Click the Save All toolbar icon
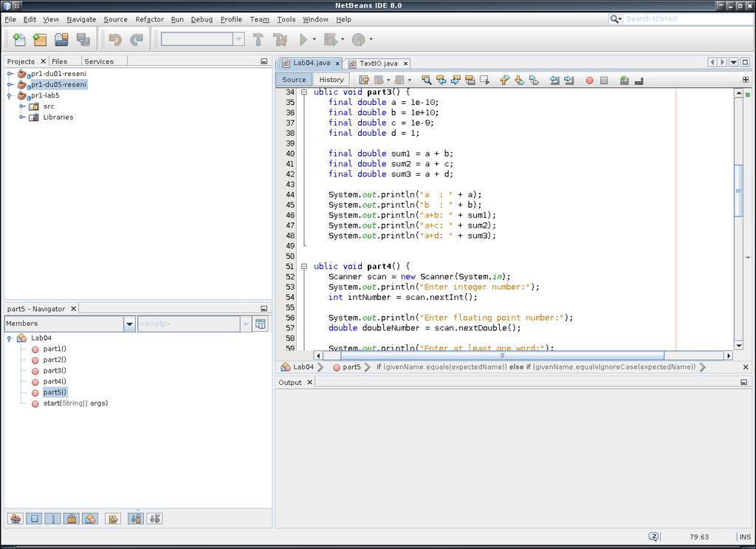756x549 pixels. tap(83, 40)
